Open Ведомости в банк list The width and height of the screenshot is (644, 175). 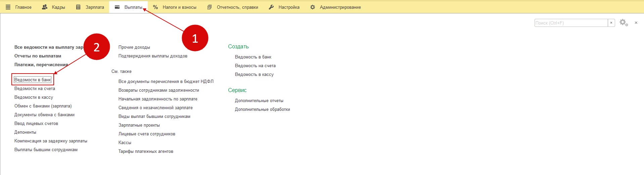pos(33,80)
